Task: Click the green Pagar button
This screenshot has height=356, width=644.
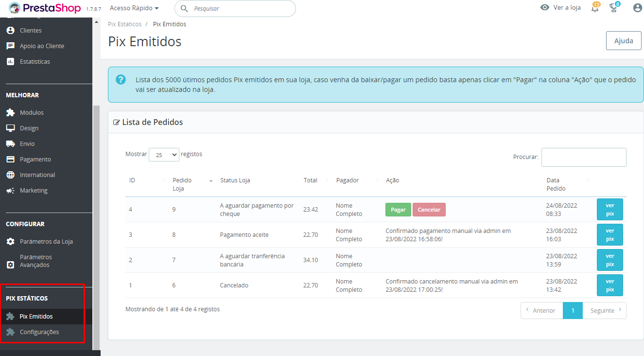Action: click(398, 210)
